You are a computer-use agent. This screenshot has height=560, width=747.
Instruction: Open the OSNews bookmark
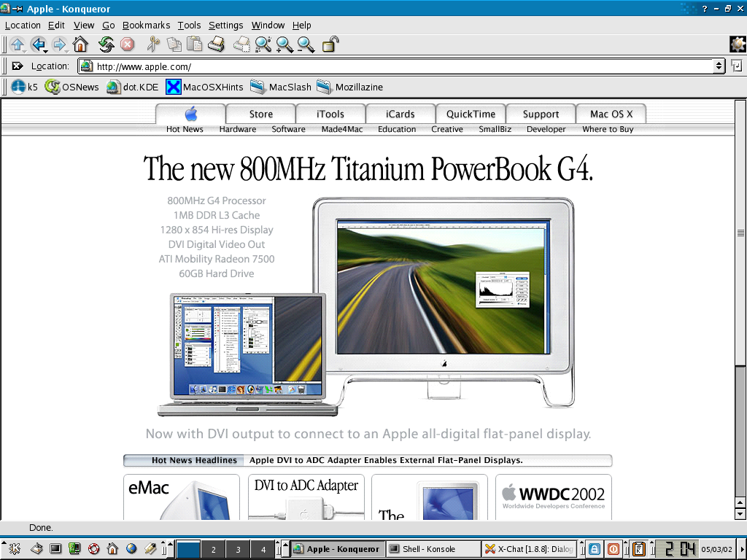[x=72, y=87]
